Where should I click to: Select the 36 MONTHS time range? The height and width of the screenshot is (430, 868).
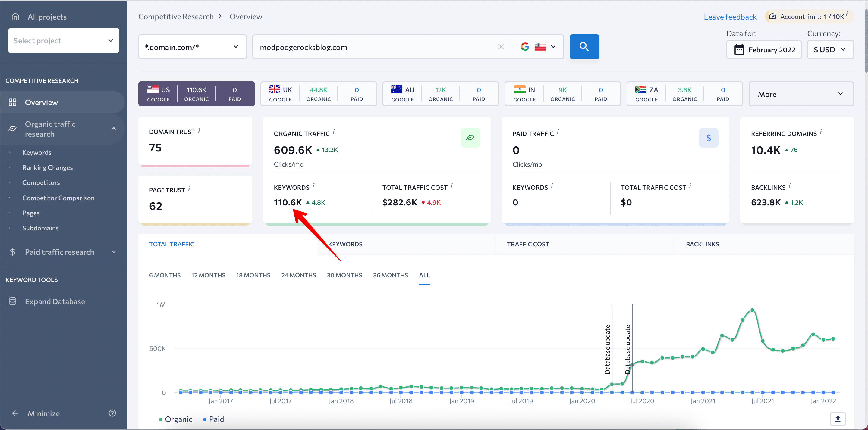[x=390, y=275]
